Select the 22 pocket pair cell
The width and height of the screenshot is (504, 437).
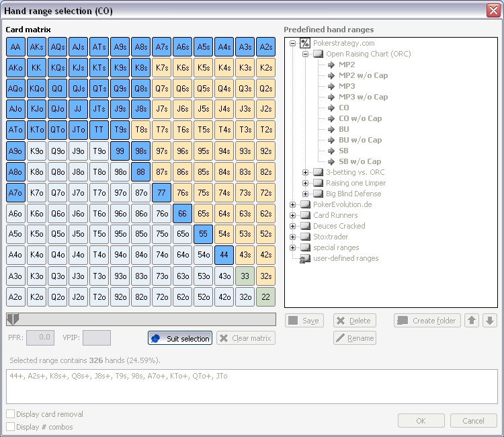(266, 296)
